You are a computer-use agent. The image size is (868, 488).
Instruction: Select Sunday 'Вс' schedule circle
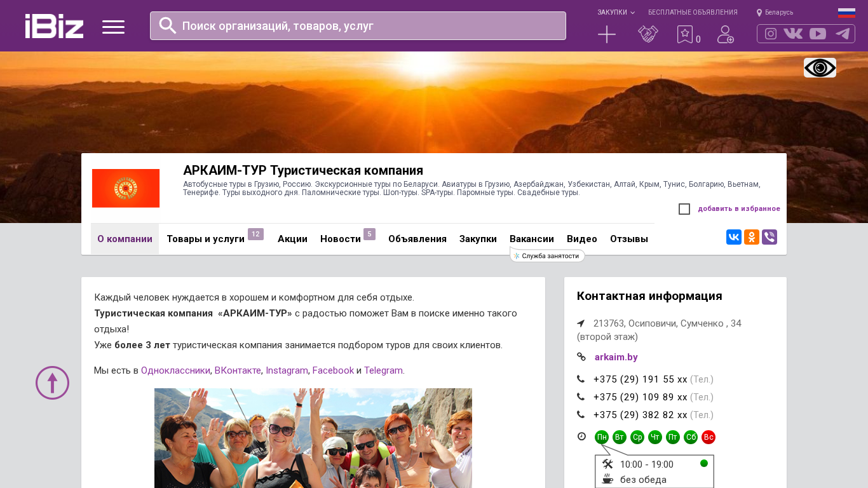(709, 437)
